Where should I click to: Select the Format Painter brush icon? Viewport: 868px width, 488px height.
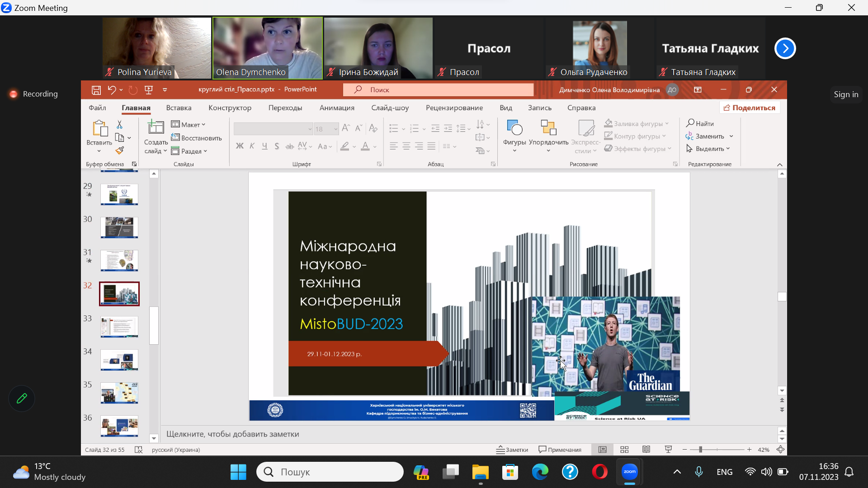coord(119,150)
